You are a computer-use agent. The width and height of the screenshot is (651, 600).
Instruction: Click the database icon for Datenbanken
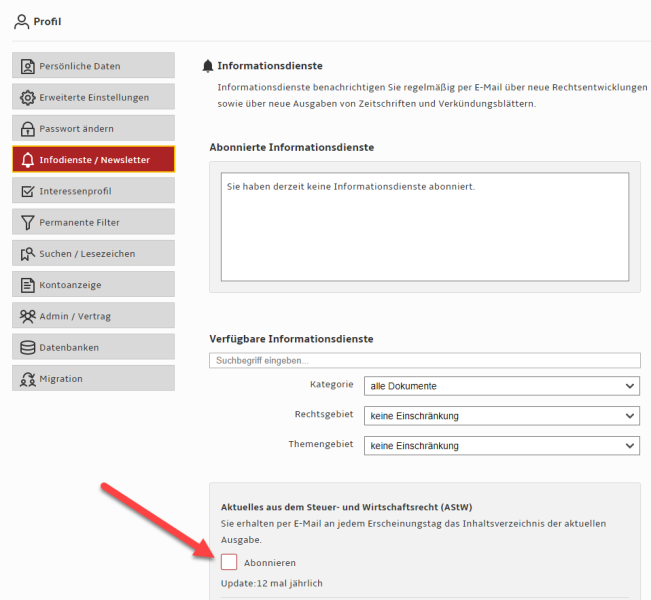click(28, 347)
